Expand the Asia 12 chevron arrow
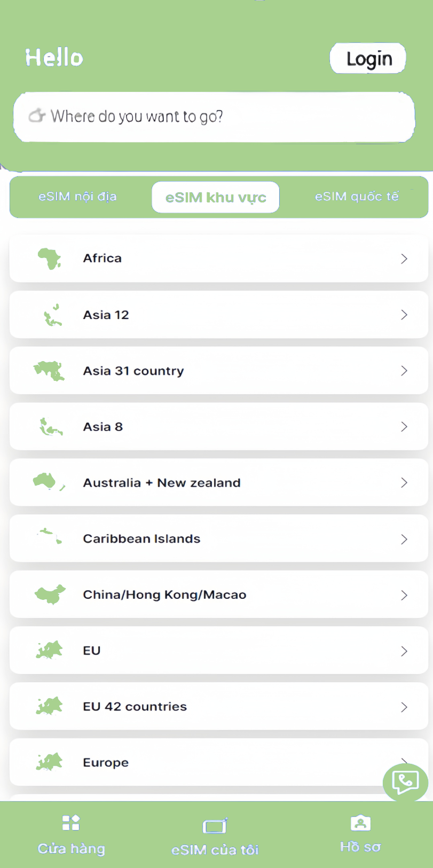The image size is (433, 868). click(x=404, y=315)
